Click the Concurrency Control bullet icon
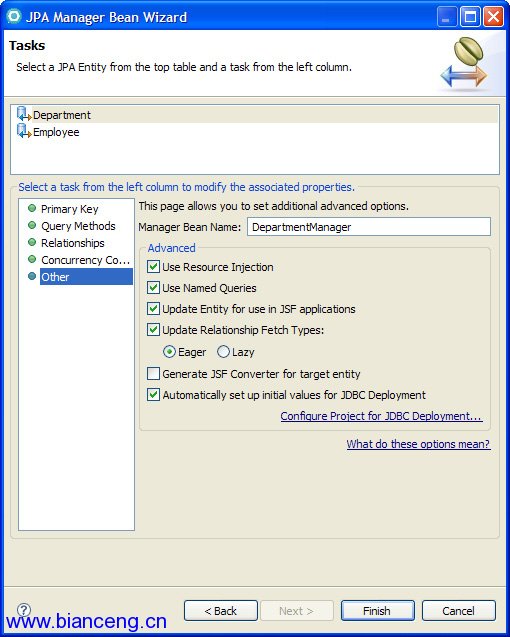 pos(32,259)
